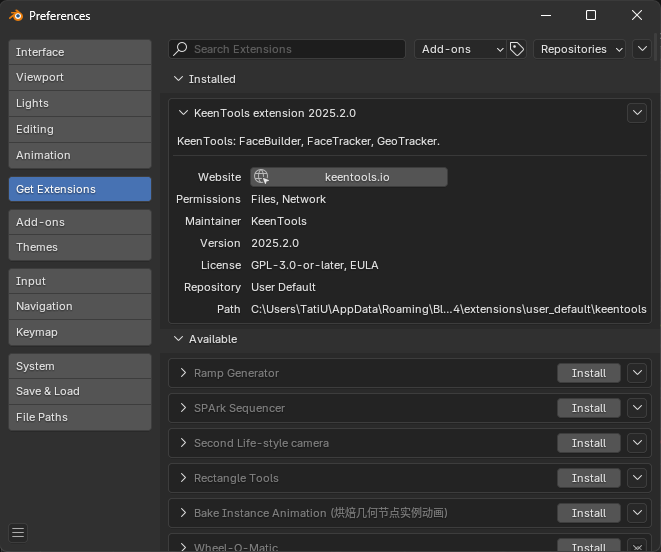Open the keentools.io website link
This screenshot has height=552, width=661.
pyautogui.click(x=356, y=177)
